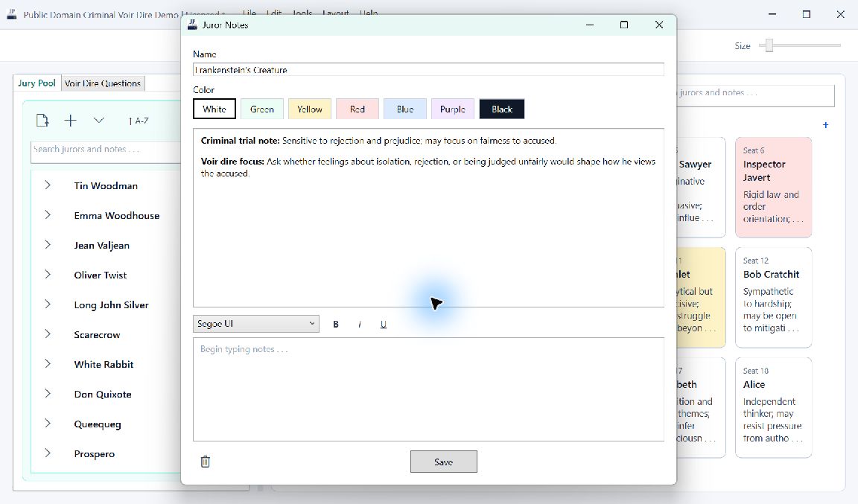Select Long John Silver in the juror list
This screenshot has width=858, height=504.
click(x=111, y=304)
